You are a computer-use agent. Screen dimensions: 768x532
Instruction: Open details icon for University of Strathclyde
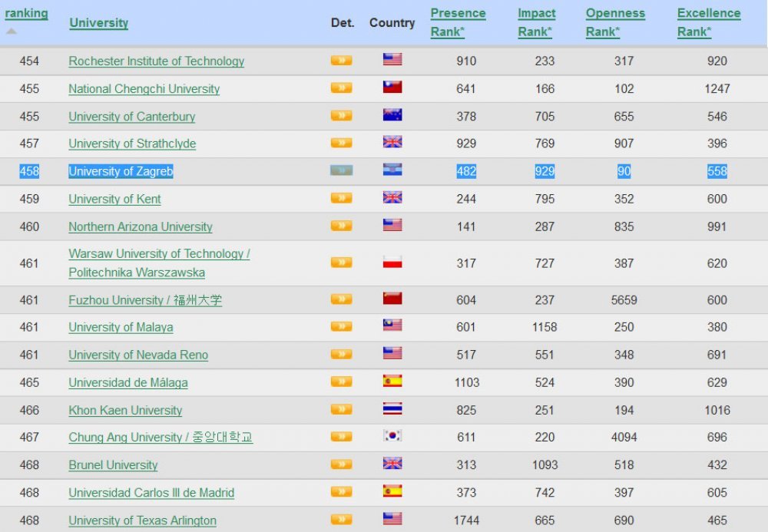pos(342,143)
